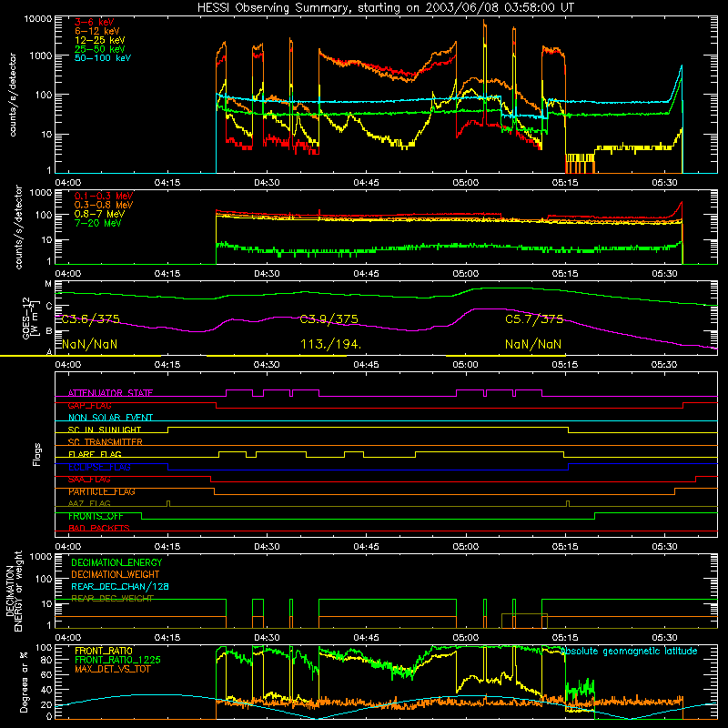Screen dimensions: 728x728
Task: Click the 'C3.9/375' GOES flare annotation
Action: point(329,319)
